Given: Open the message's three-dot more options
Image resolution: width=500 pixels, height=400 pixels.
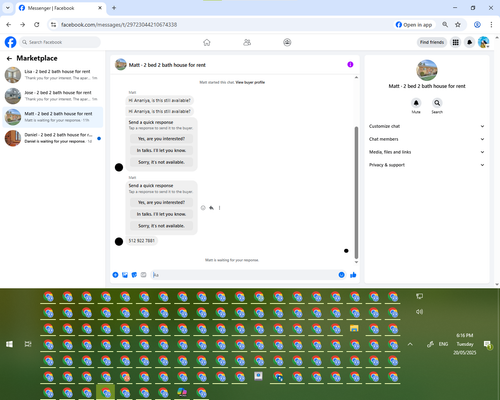Looking at the screenshot, I should click(x=219, y=208).
